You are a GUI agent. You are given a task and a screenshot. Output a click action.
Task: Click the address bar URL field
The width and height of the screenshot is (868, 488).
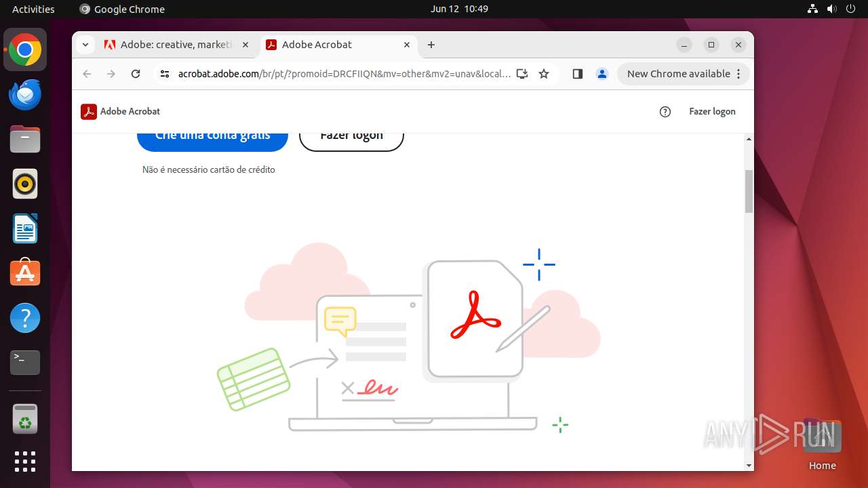tap(344, 74)
